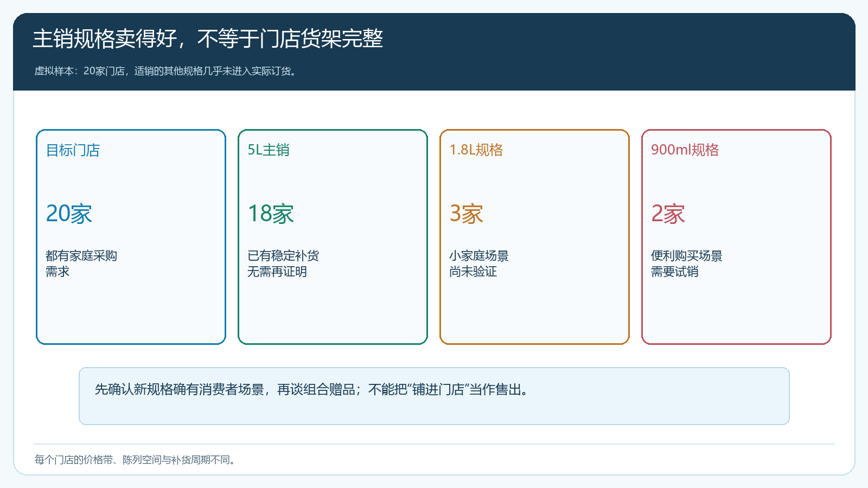868x488 pixels.
Task: Select the text 已有稳定补货无需再证明
Action: pyautogui.click(x=283, y=264)
